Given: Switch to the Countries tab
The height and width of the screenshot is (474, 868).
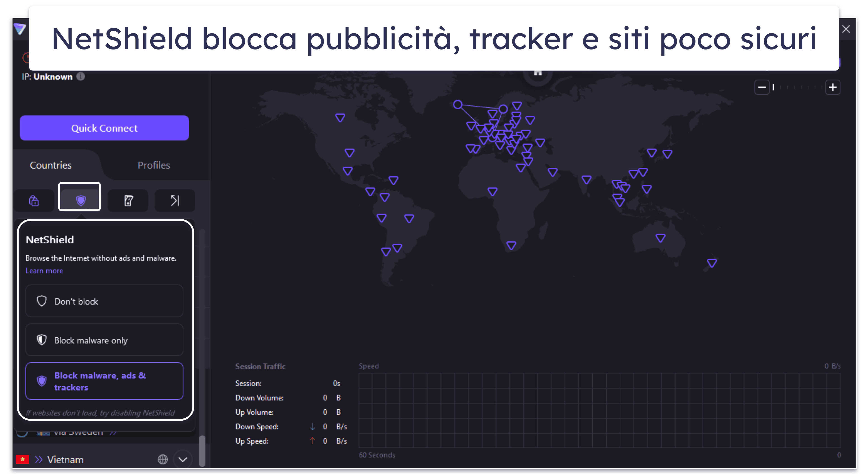Looking at the screenshot, I should [51, 165].
